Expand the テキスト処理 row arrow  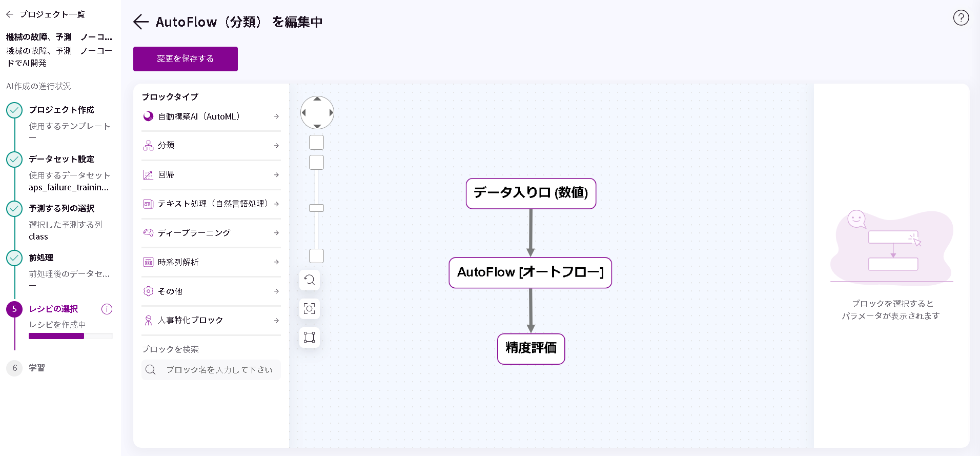(x=276, y=204)
